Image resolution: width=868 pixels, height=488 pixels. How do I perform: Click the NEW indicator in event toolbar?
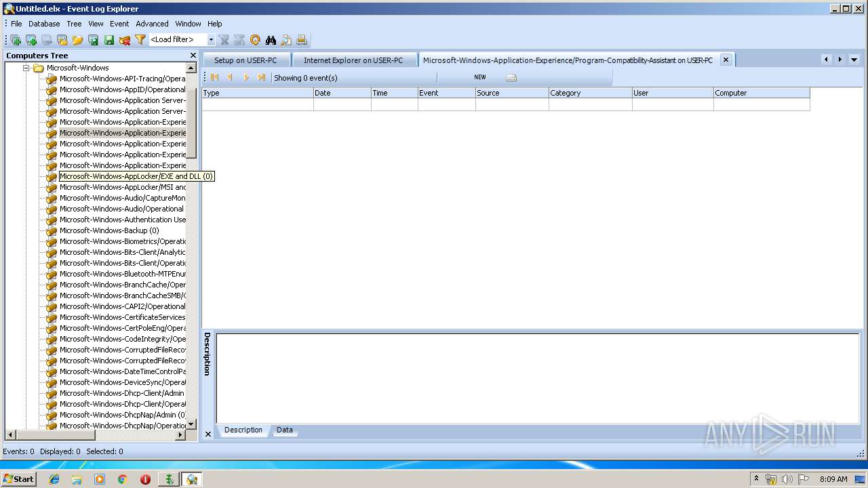click(x=480, y=77)
